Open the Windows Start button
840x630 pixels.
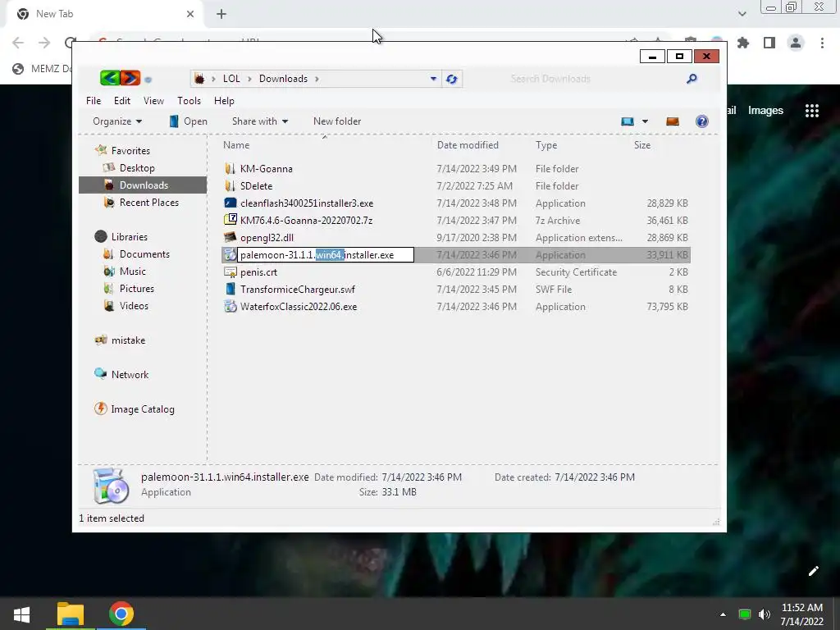[21, 614]
